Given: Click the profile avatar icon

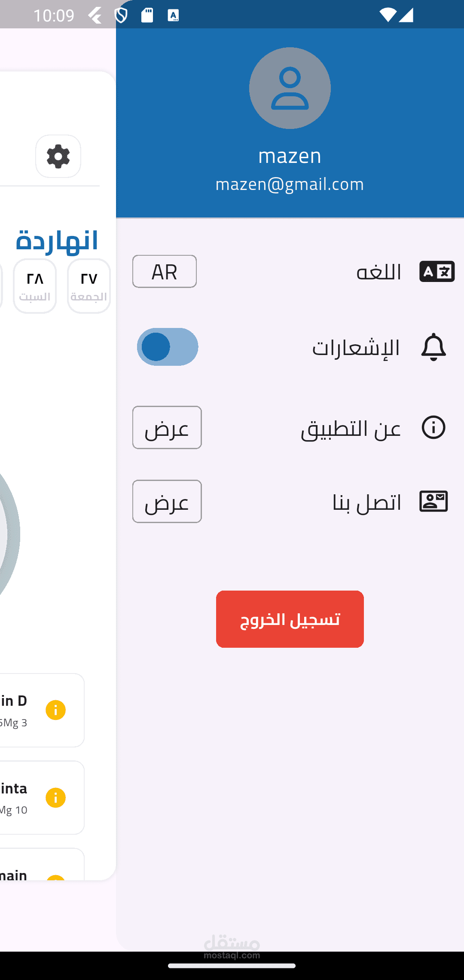Looking at the screenshot, I should (290, 88).
